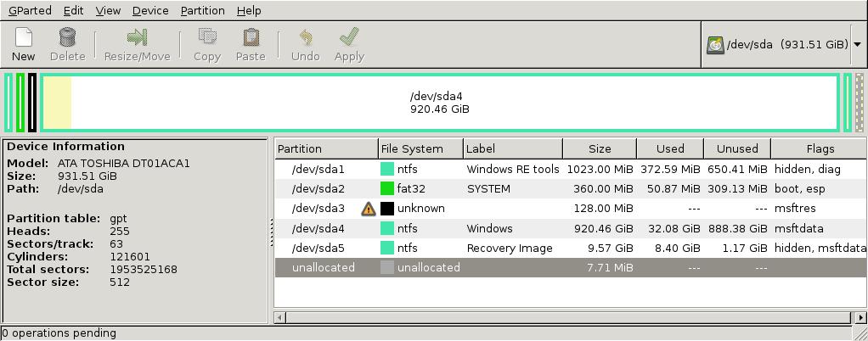The height and width of the screenshot is (341, 868).
Task: Click the pane divider handle beside device info
Action: 271,232
